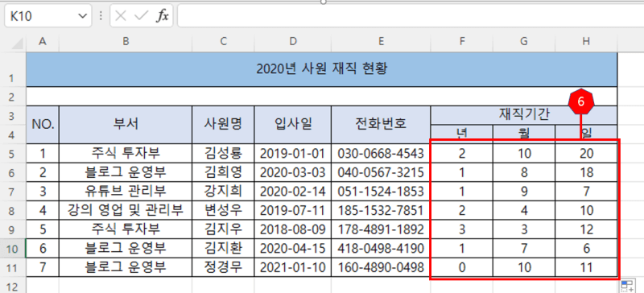The image size is (644, 293).
Task: Select column H header
Action: (x=586, y=41)
